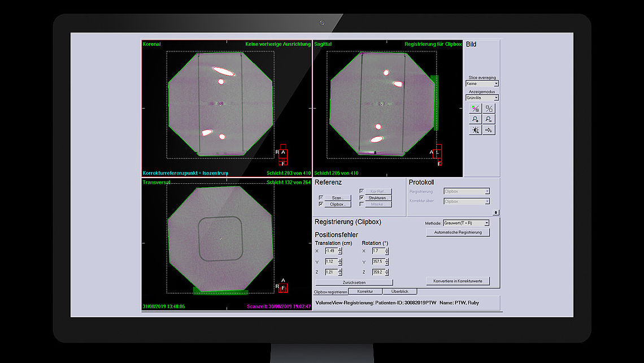Disable the Scan checkbox
This screenshot has height=363, width=644.
[x=320, y=198]
